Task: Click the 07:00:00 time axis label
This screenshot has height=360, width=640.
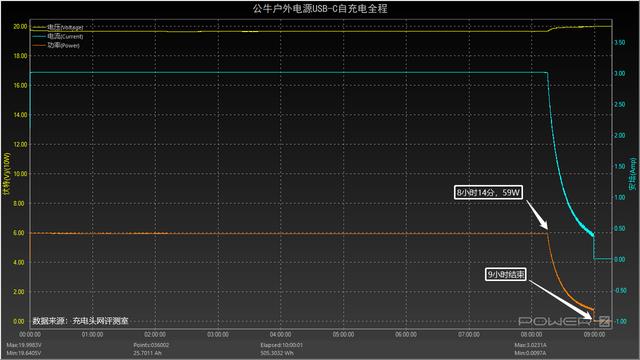Action: point(469,335)
